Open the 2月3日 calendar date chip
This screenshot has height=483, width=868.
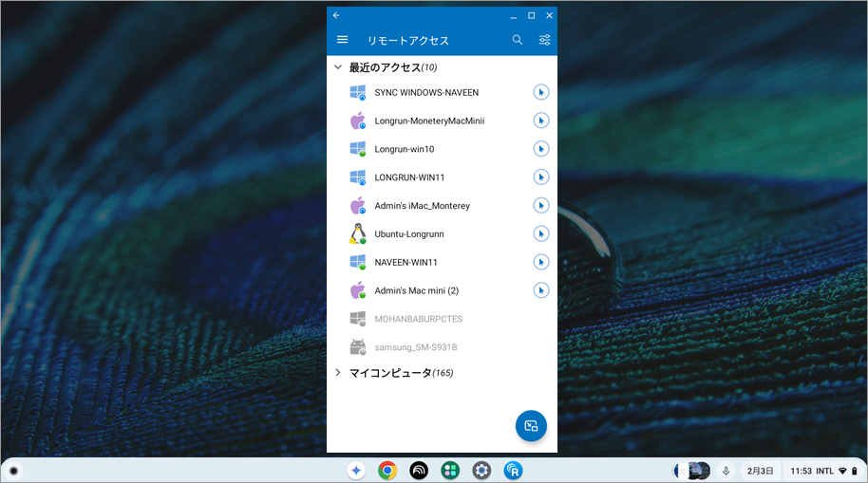(760, 471)
